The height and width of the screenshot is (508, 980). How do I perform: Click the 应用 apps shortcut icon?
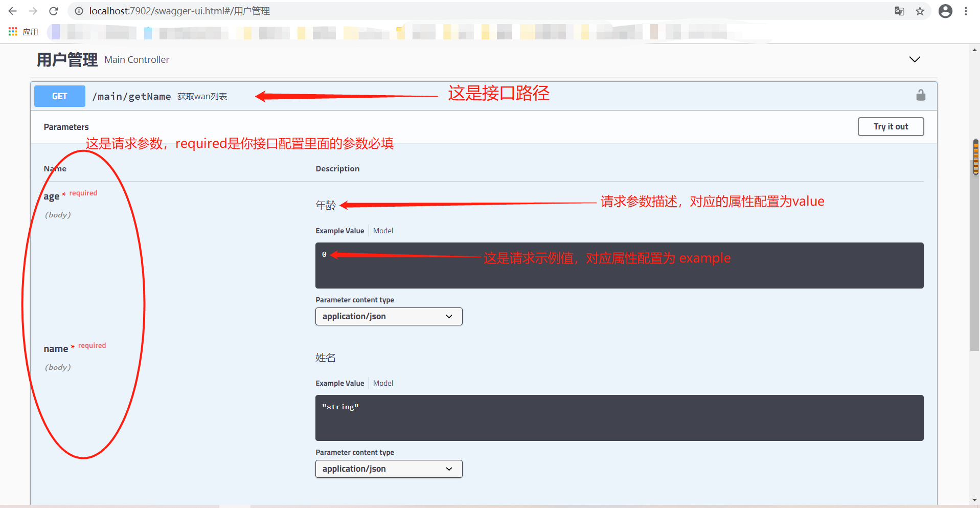click(x=12, y=31)
